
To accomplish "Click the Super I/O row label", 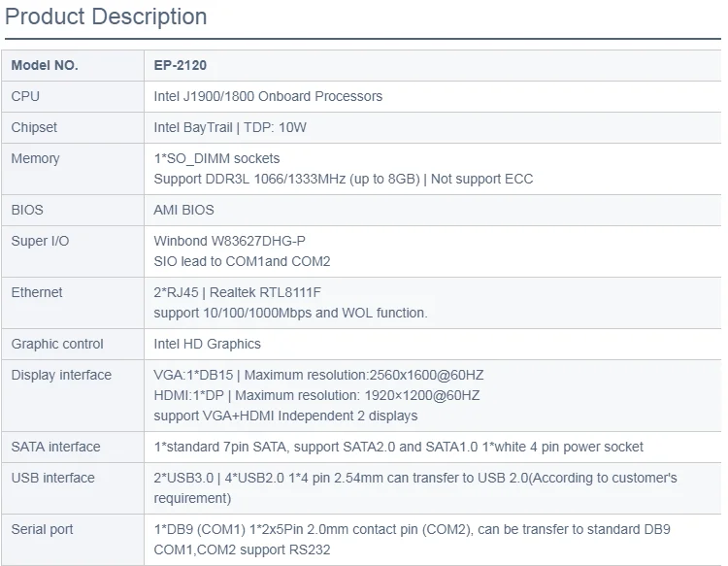I will [41, 241].
